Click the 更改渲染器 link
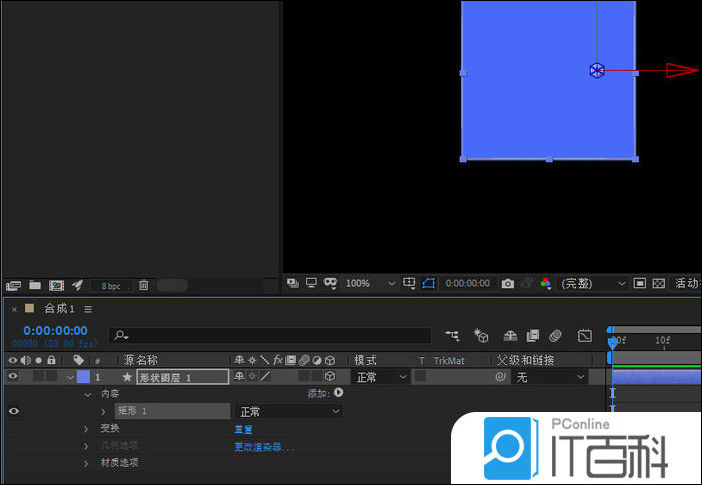 (264, 446)
